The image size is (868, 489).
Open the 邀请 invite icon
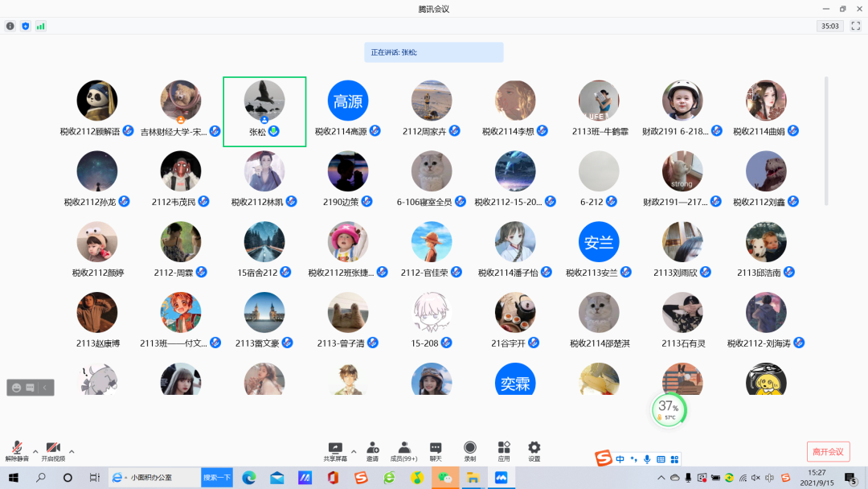click(x=373, y=450)
